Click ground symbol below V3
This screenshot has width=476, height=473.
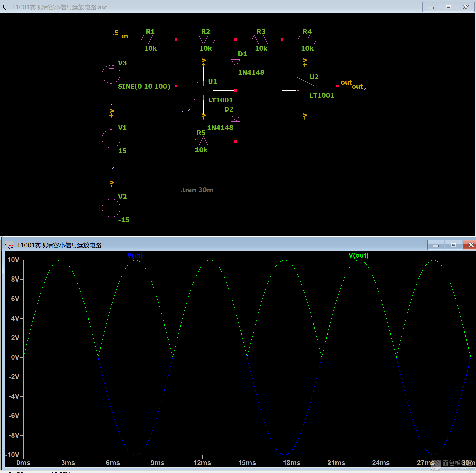click(111, 102)
